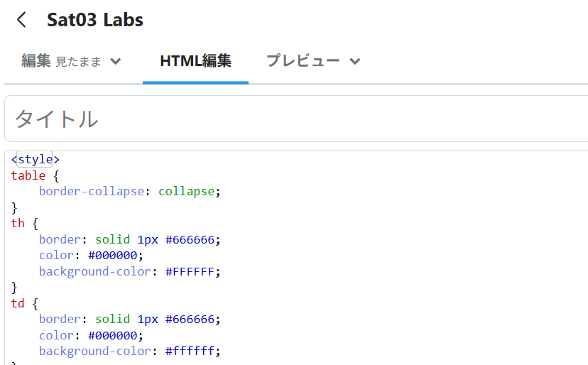Image resolution: width=588 pixels, height=365 pixels.
Task: Click the back arrow icon
Action: pos(22,20)
